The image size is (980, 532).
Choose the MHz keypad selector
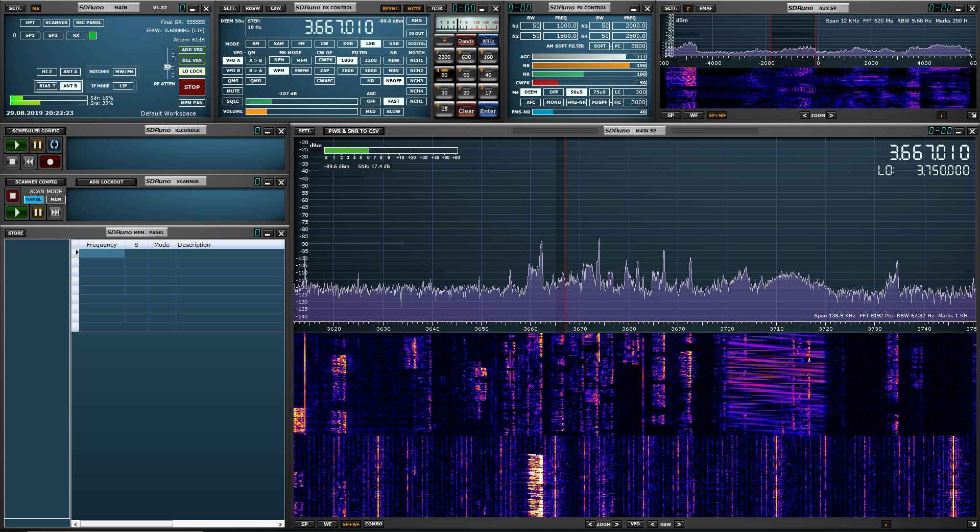click(488, 41)
